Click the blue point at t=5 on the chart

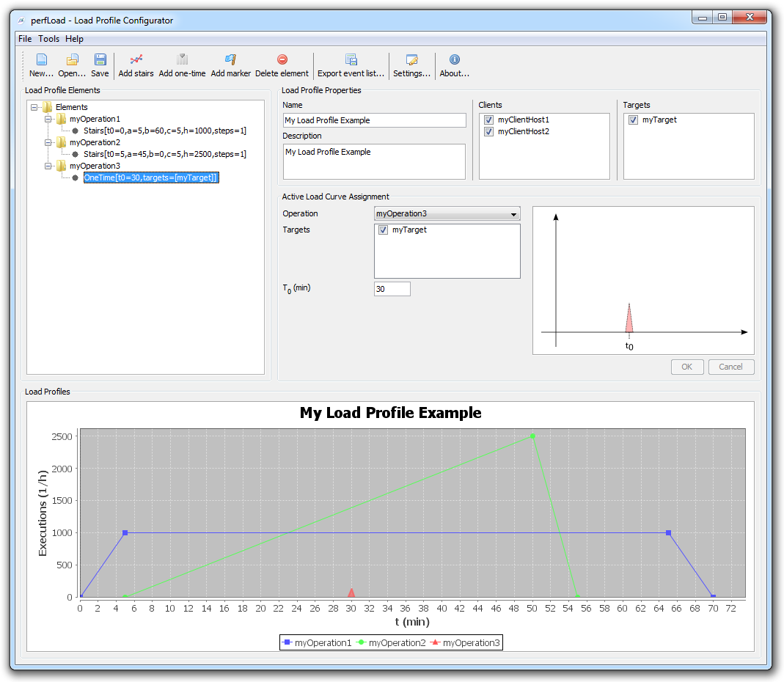pos(125,533)
